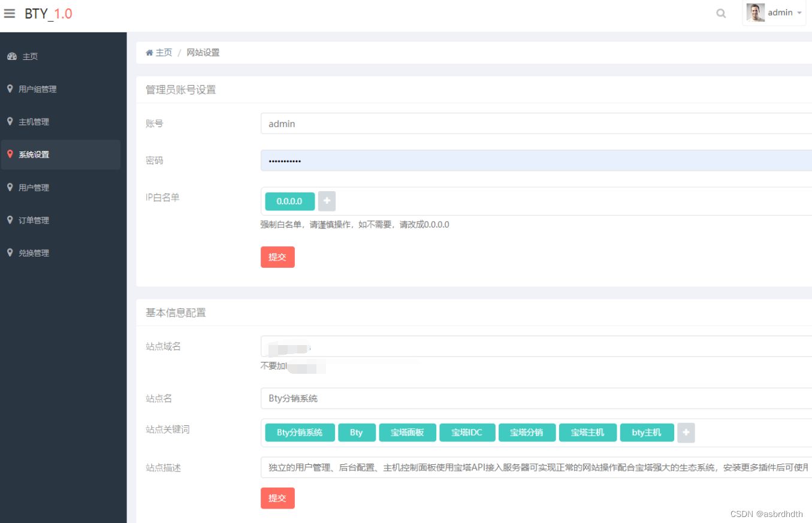Open the search magnifier icon

tap(720, 12)
